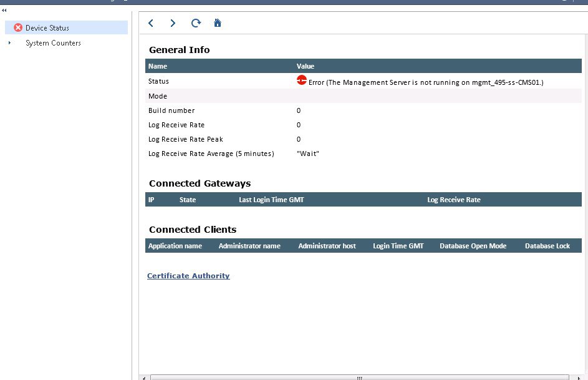Click the Application name column header
Screen dimensions: 588x380
coord(175,246)
